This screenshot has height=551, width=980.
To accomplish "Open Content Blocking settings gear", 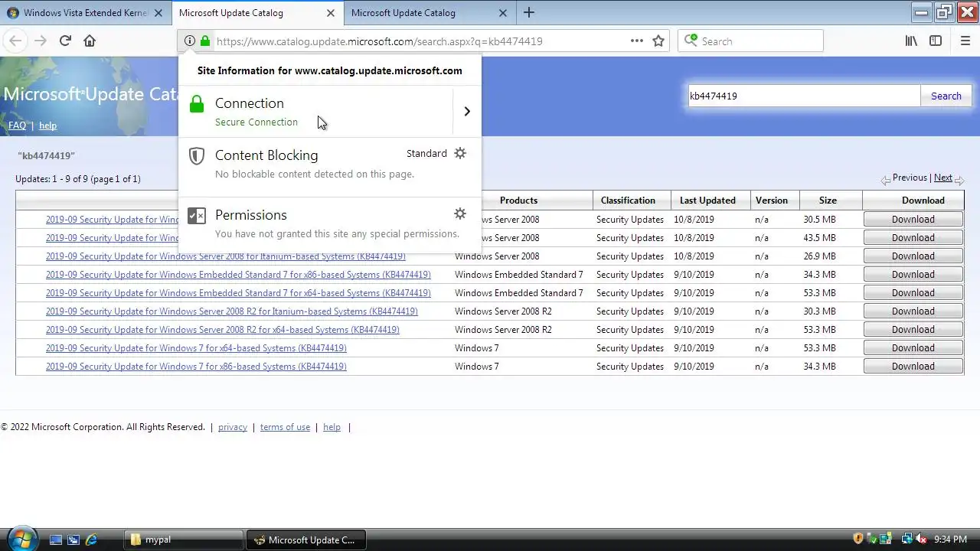I will (460, 153).
